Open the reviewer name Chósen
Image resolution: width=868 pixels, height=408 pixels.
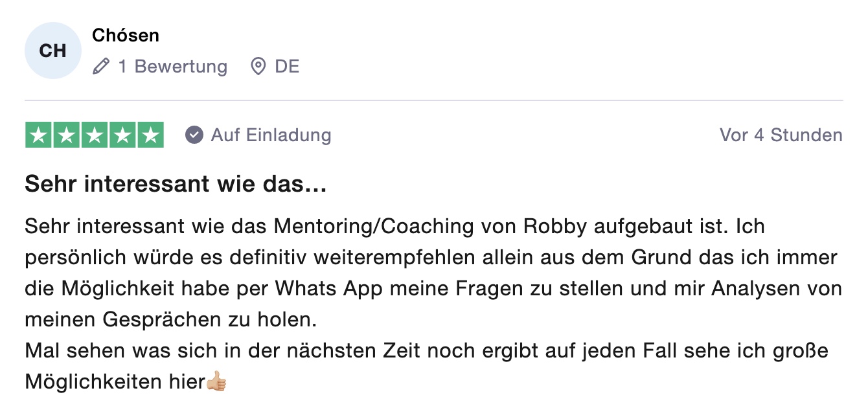click(x=126, y=36)
